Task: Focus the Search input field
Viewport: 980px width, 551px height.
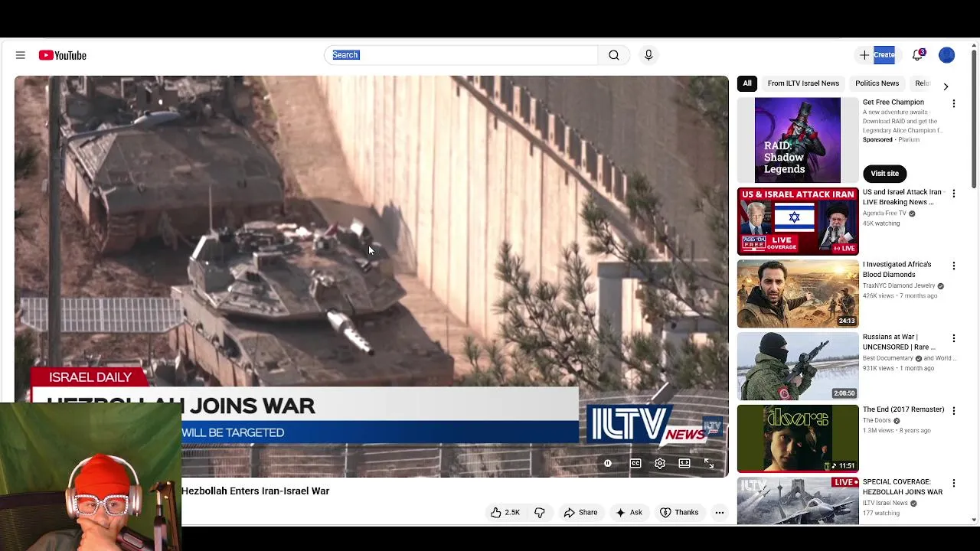Action: (462, 55)
